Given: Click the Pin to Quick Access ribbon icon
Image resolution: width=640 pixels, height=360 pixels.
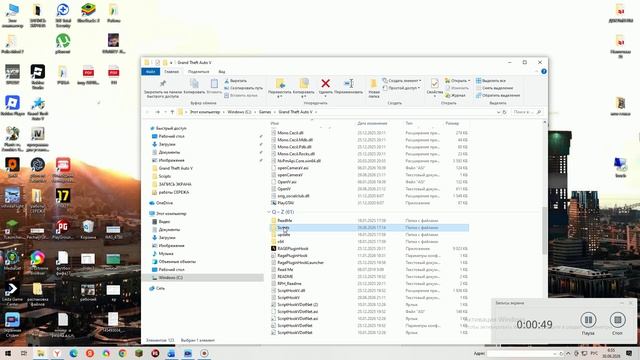Looking at the screenshot, I should [162, 84].
